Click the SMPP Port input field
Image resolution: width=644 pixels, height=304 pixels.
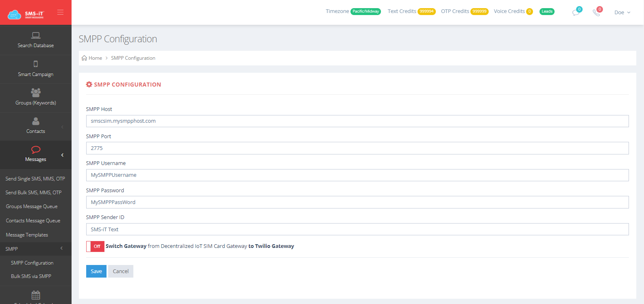(x=357, y=148)
